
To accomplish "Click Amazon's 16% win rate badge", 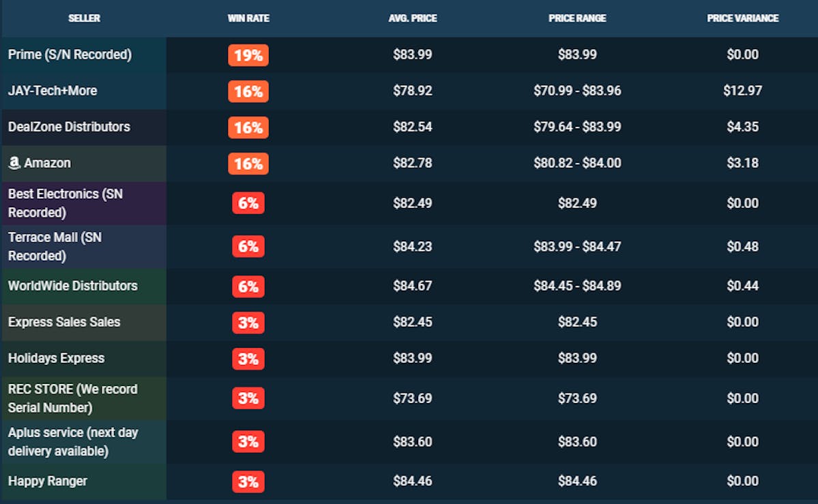I will click(248, 163).
